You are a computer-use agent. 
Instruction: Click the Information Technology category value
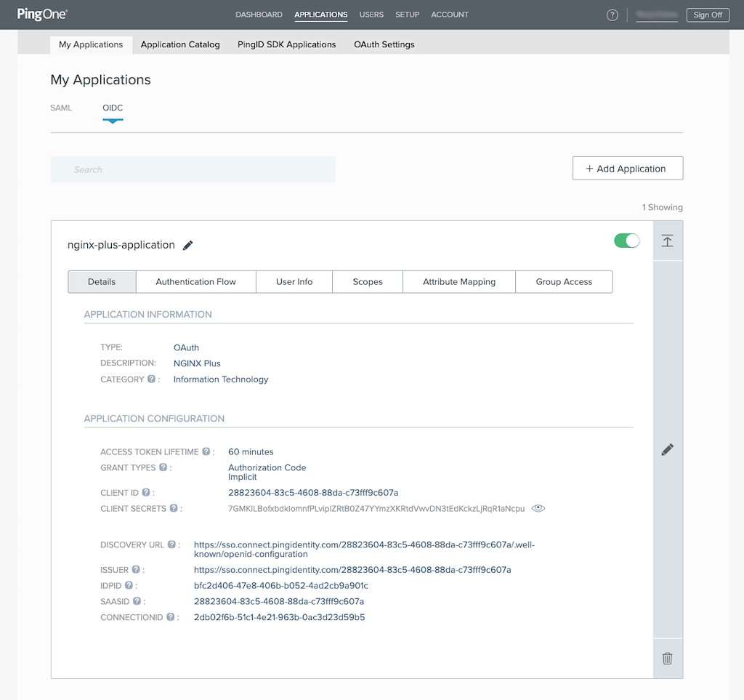[x=221, y=379]
